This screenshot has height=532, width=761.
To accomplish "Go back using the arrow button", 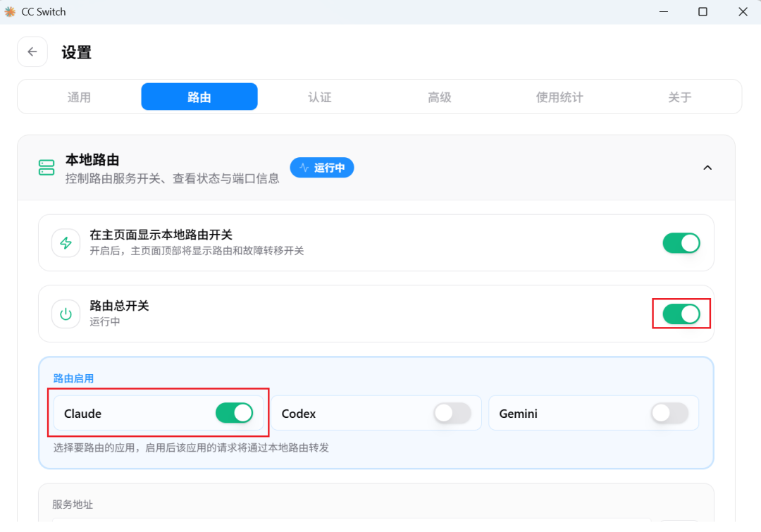I will pos(32,51).
